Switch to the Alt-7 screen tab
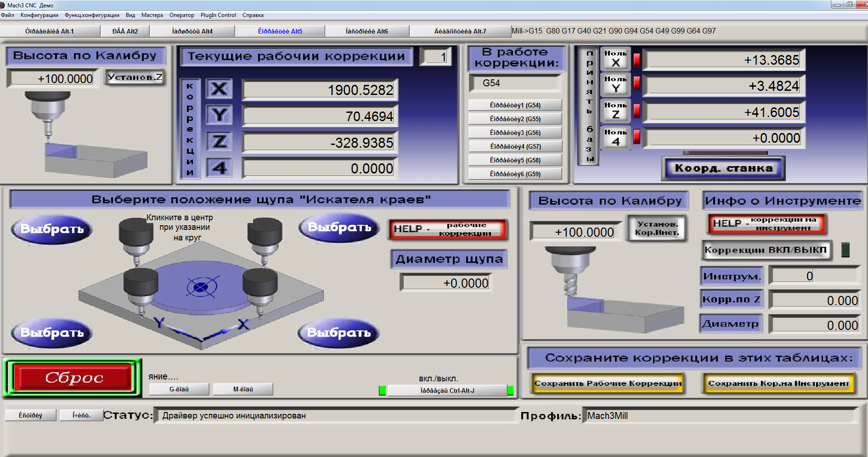Image resolution: width=868 pixels, height=457 pixels. [460, 31]
